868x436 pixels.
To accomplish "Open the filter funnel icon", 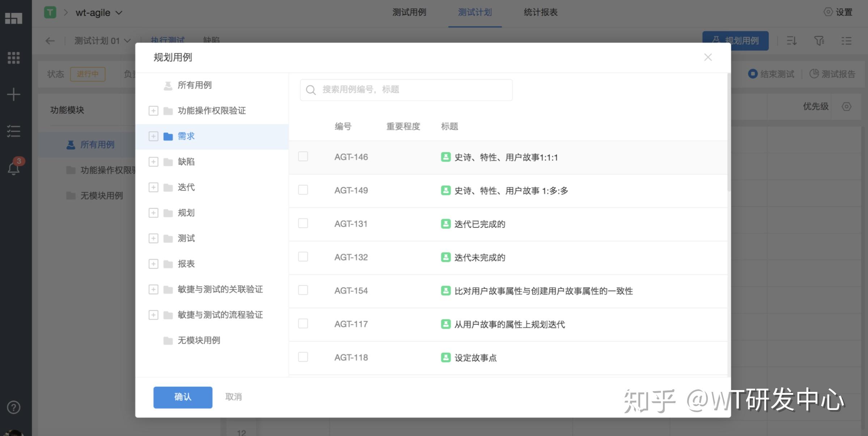I will (819, 40).
